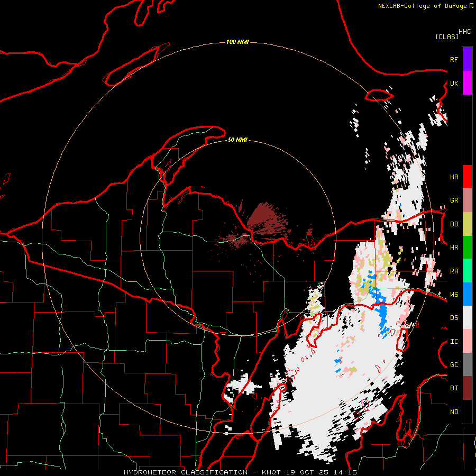
Task: Click the GR legend color block
Action: [467, 200]
